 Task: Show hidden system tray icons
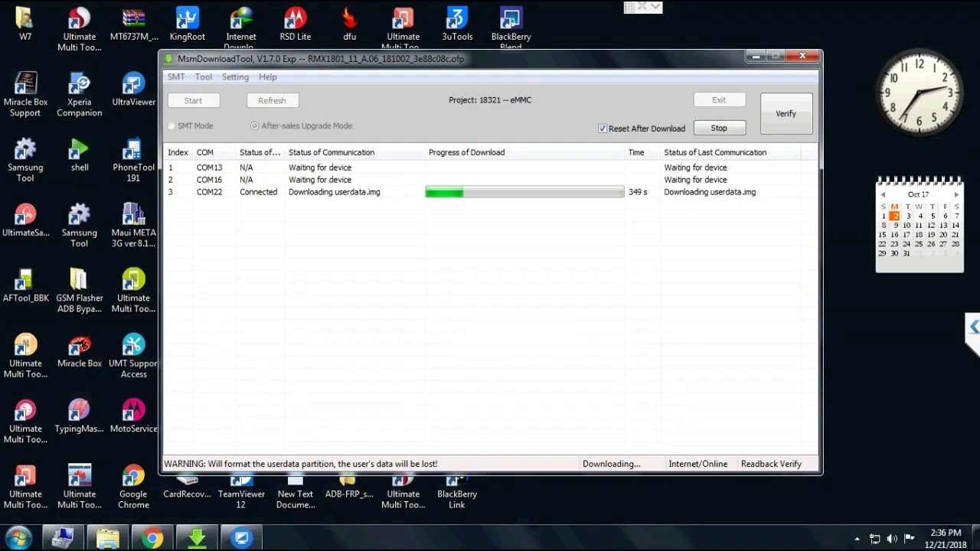click(857, 539)
